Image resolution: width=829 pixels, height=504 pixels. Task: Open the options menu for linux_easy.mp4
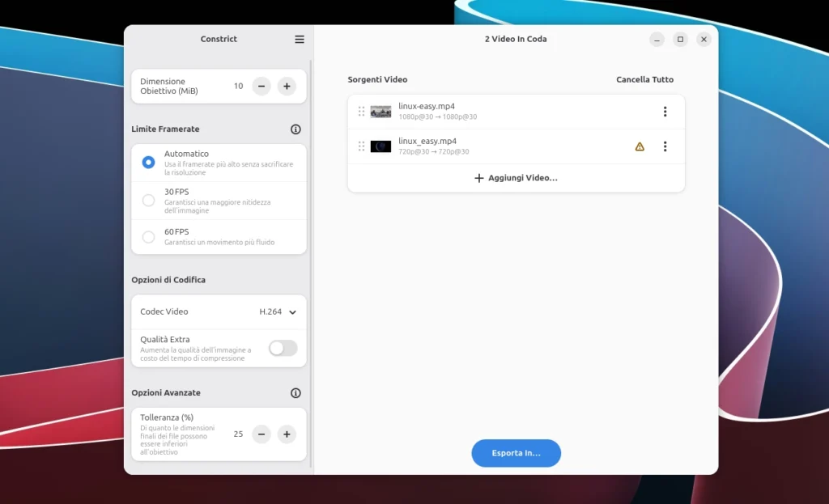point(665,146)
